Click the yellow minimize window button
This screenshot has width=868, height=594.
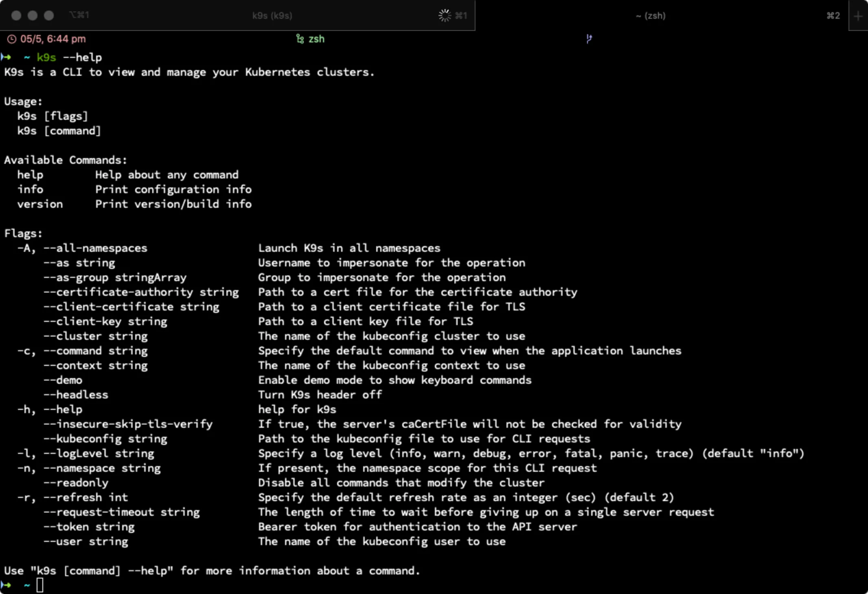(33, 15)
